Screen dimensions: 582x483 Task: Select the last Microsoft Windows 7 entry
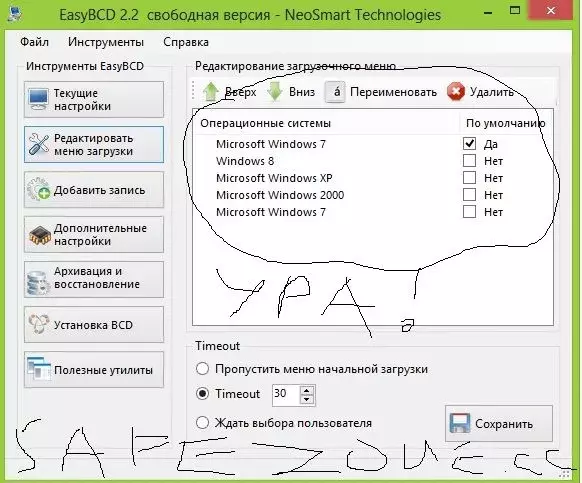pos(271,212)
